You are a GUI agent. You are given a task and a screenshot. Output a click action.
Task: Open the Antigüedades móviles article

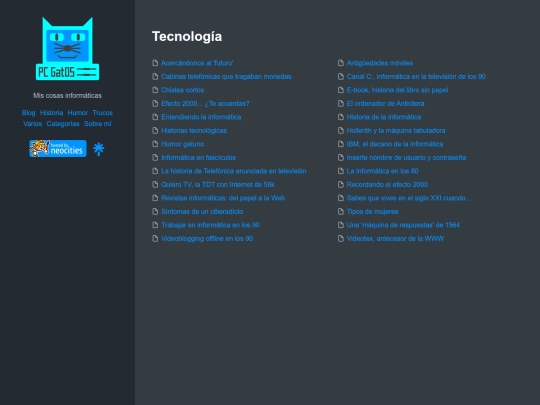click(380, 63)
